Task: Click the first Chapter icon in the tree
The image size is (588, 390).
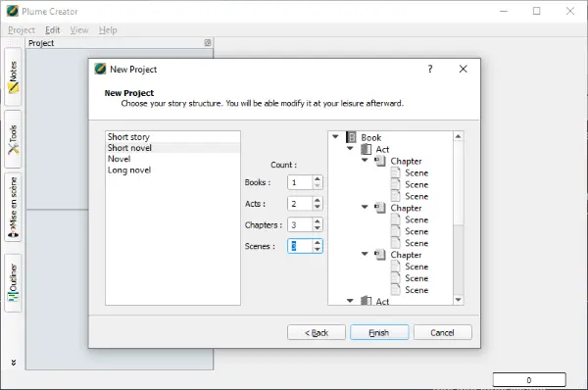Action: [380, 161]
